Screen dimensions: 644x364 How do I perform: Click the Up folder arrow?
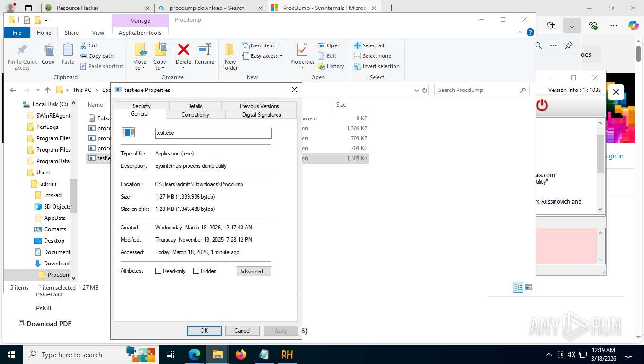point(48,90)
